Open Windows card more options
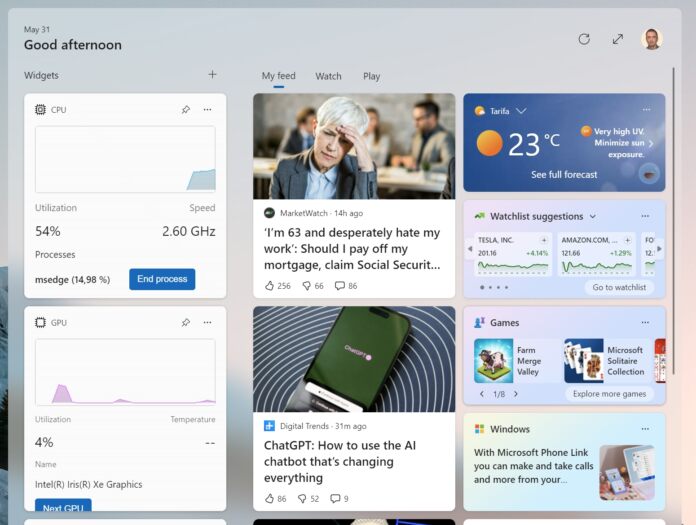Screen dimensions: 696x525 pyautogui.click(x=645, y=429)
